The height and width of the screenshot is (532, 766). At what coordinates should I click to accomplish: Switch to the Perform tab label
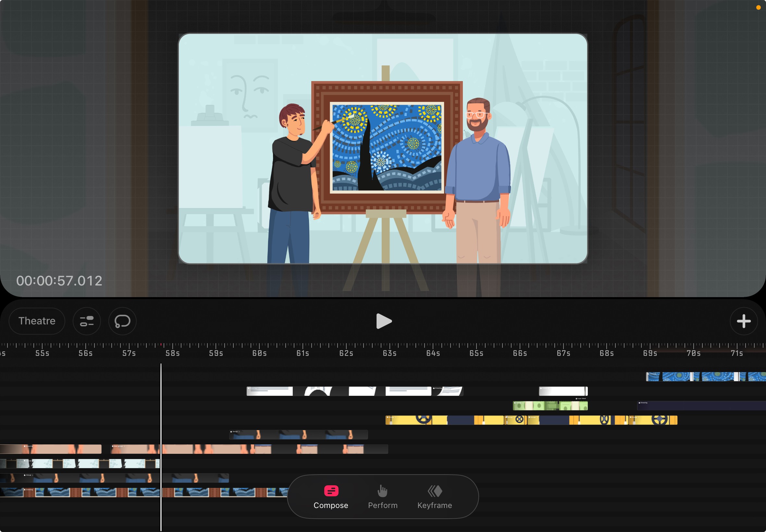pyautogui.click(x=382, y=505)
